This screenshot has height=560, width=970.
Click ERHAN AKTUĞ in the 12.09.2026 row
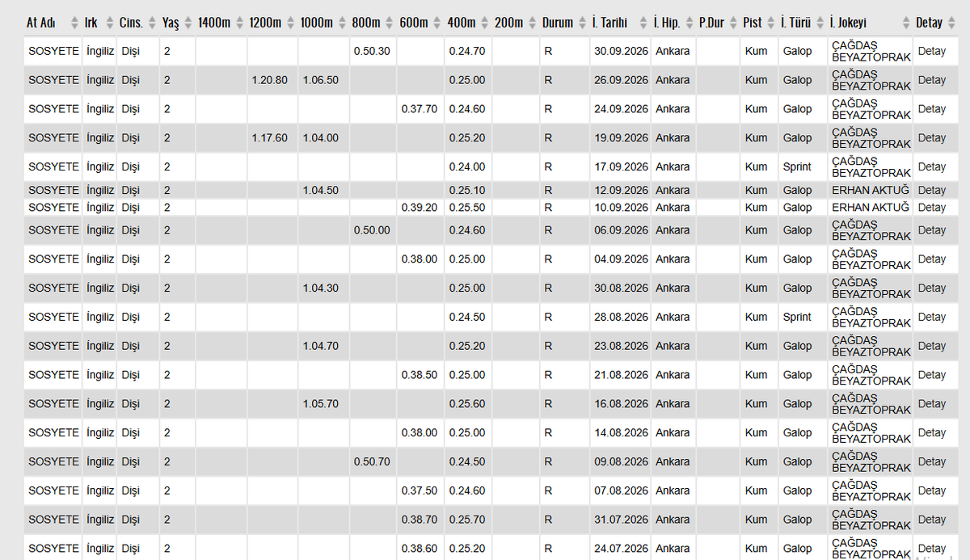(871, 190)
